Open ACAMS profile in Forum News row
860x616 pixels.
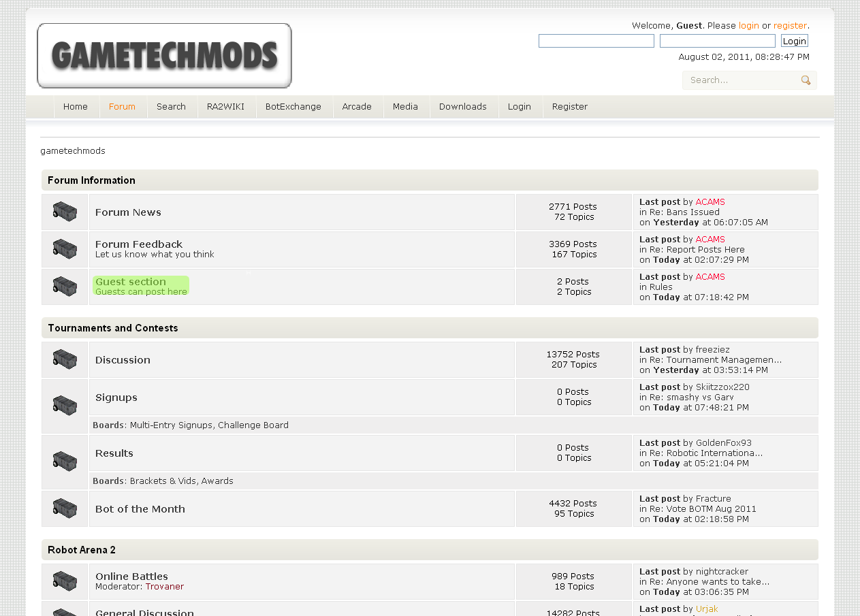[x=710, y=202]
